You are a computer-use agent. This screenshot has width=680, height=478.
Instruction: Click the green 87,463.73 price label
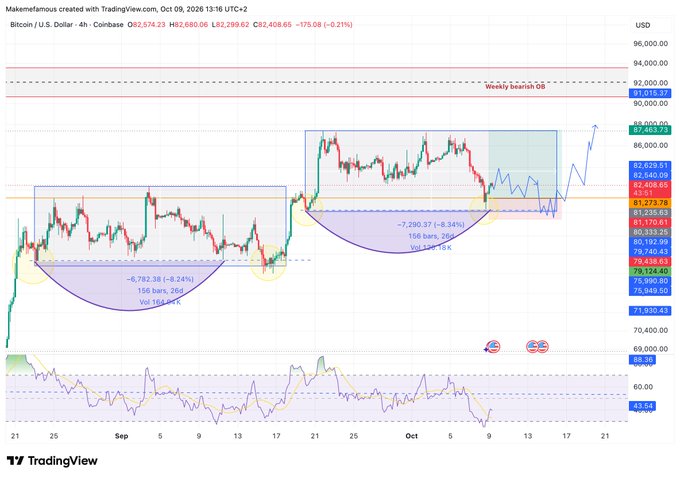click(650, 130)
